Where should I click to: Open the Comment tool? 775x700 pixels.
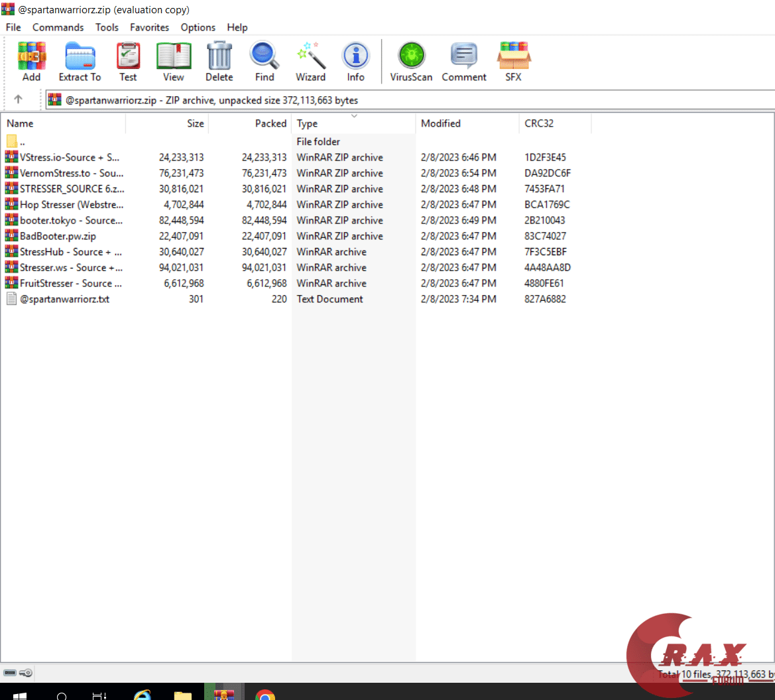(463, 61)
